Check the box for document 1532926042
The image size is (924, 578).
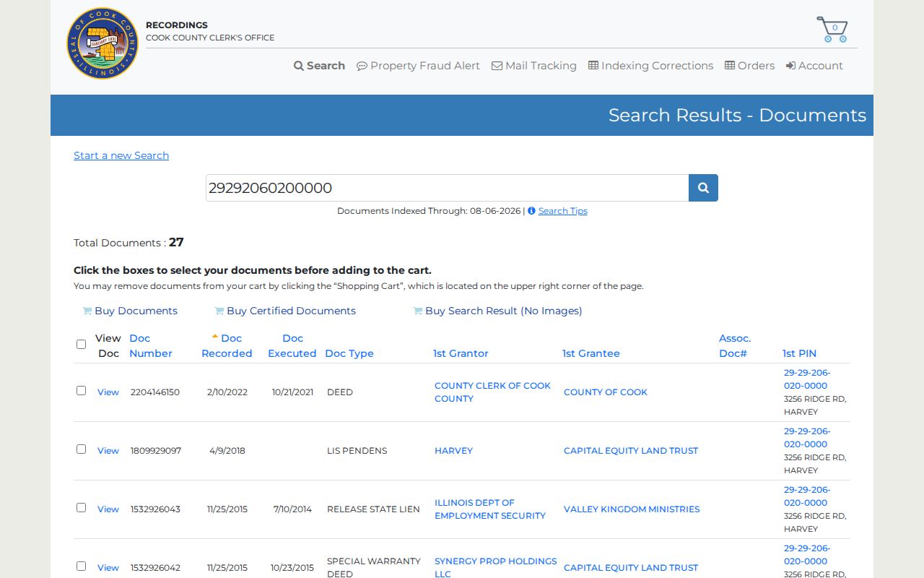pos(81,566)
